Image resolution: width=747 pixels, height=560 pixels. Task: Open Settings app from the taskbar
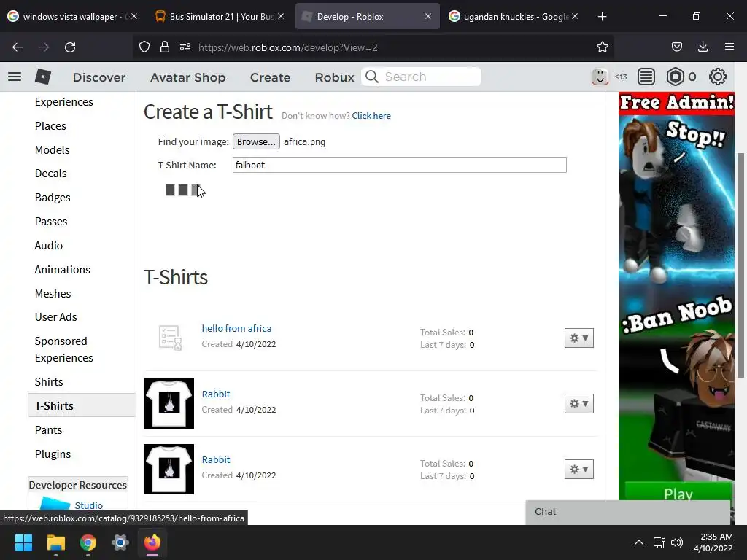120,542
